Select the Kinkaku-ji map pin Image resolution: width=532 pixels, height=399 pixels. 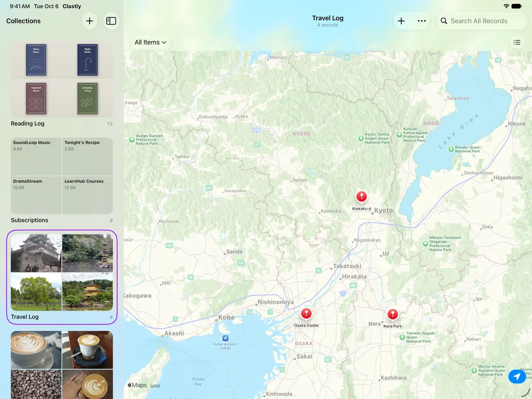361,196
